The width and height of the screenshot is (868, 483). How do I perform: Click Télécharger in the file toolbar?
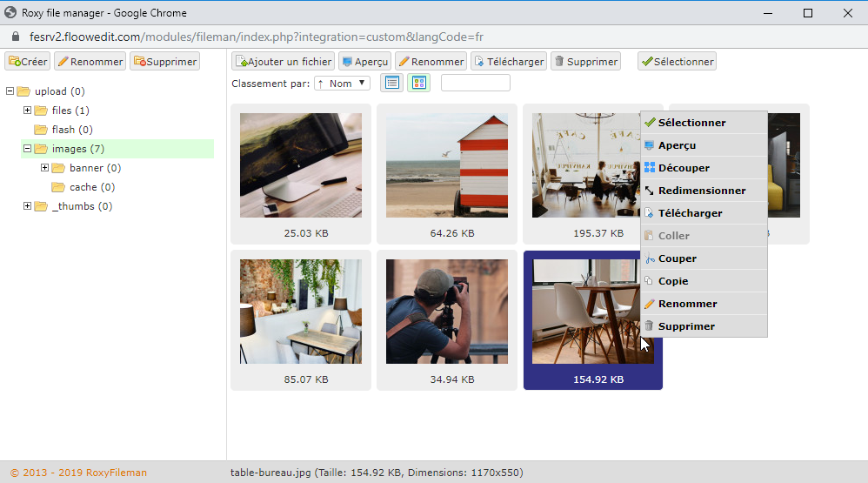pyautogui.click(x=509, y=62)
